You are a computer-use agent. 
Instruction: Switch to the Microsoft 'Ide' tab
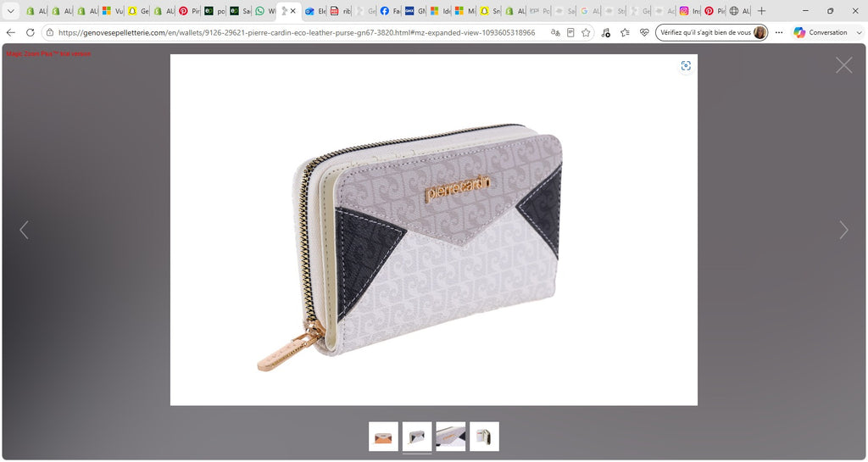441,10
